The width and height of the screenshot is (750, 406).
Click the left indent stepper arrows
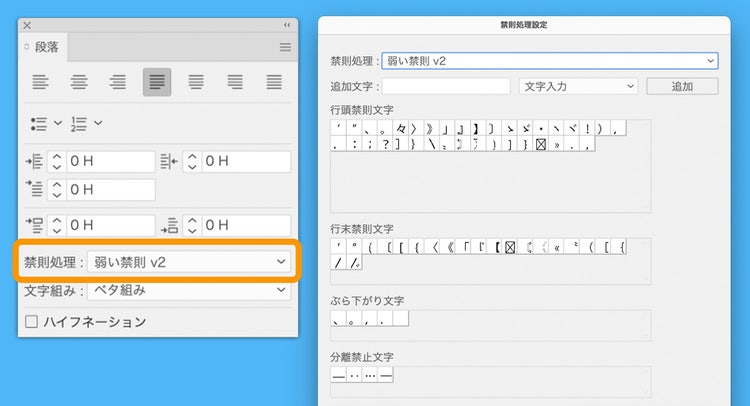pyautogui.click(x=57, y=162)
